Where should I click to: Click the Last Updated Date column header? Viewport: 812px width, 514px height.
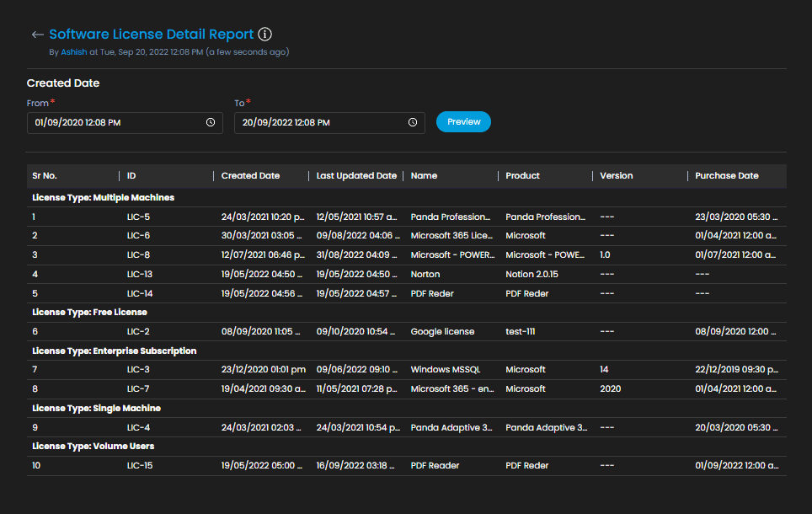pyautogui.click(x=356, y=175)
